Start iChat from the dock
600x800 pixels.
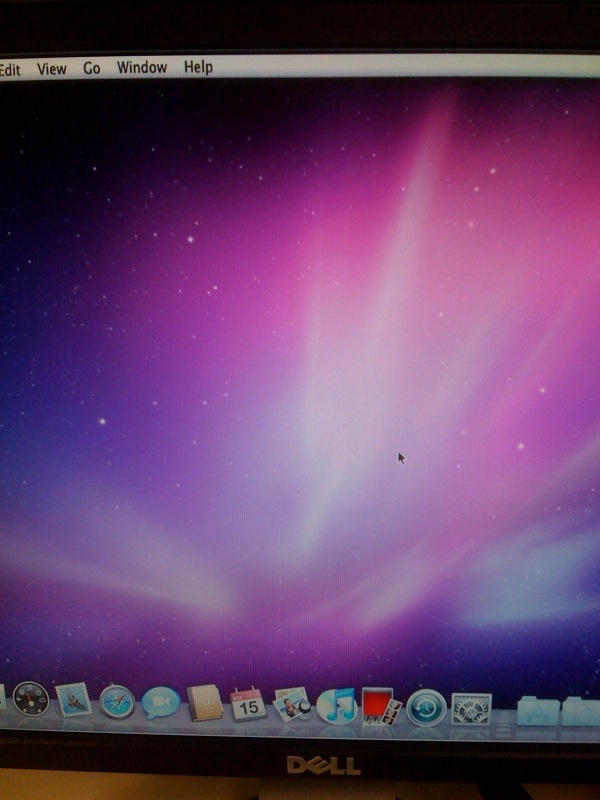coord(160,703)
